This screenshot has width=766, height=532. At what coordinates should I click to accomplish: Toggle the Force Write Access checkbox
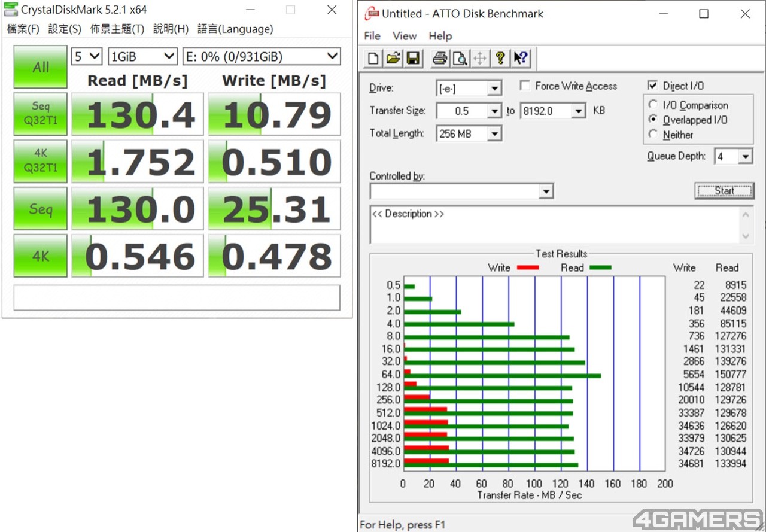pyautogui.click(x=525, y=86)
